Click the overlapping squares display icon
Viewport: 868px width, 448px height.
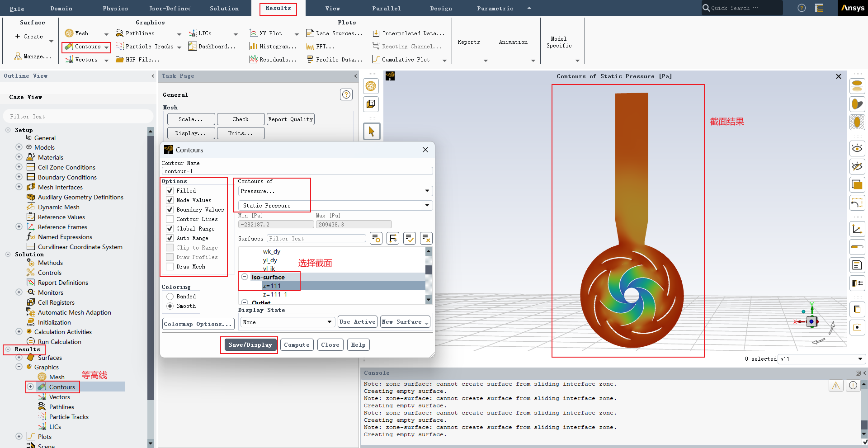coord(857,184)
